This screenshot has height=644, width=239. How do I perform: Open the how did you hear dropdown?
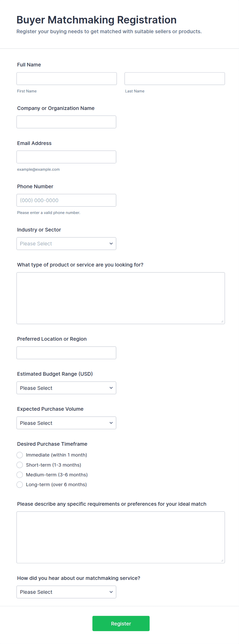pos(66,592)
